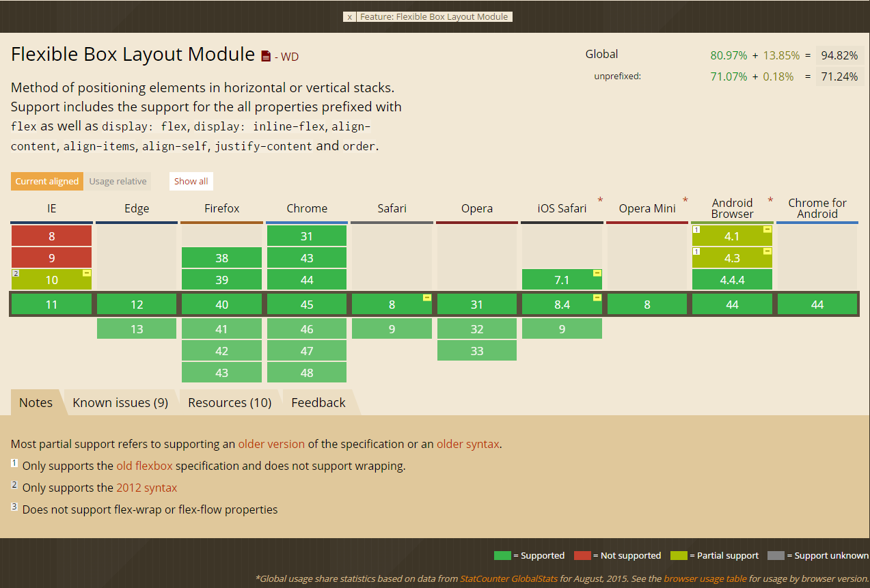Image resolution: width=870 pixels, height=588 pixels.
Task: Click the Chrome 45 cell
Action: [307, 305]
